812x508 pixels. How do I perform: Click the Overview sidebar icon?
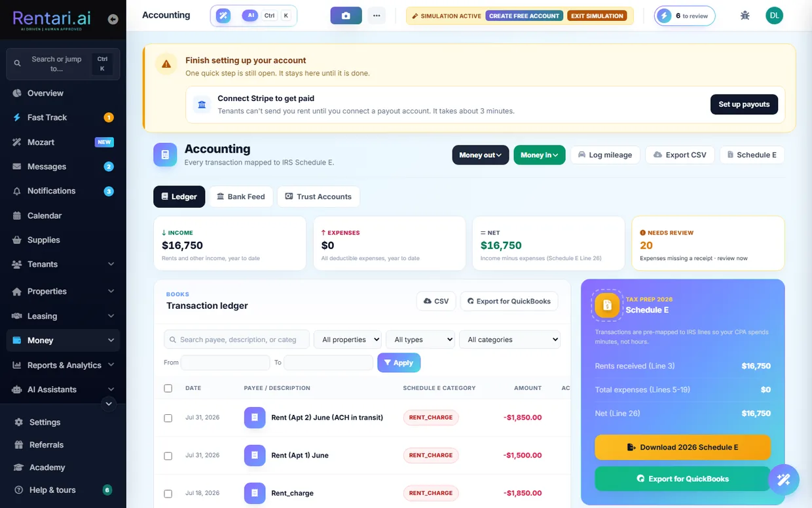tap(18, 93)
